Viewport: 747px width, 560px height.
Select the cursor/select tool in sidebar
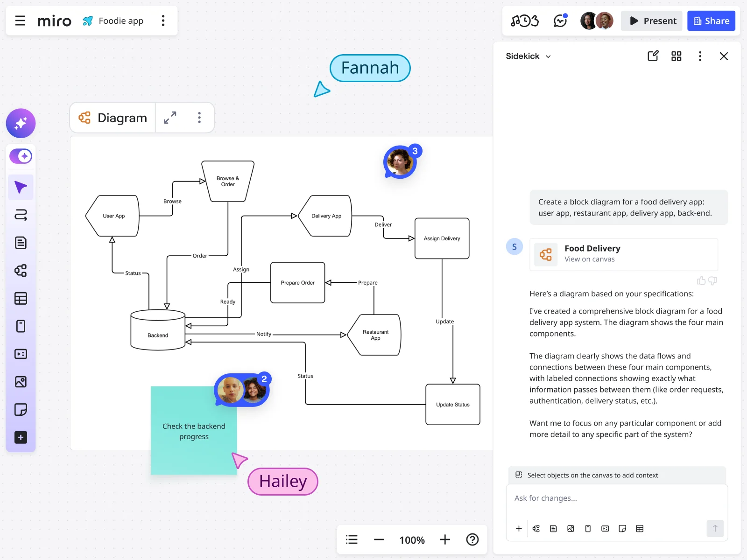(21, 187)
